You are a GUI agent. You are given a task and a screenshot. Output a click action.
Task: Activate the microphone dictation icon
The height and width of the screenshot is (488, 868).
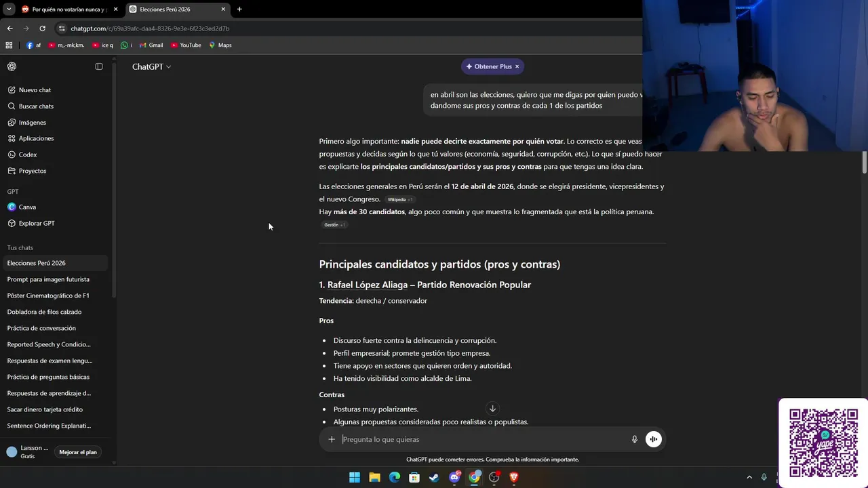(x=635, y=439)
